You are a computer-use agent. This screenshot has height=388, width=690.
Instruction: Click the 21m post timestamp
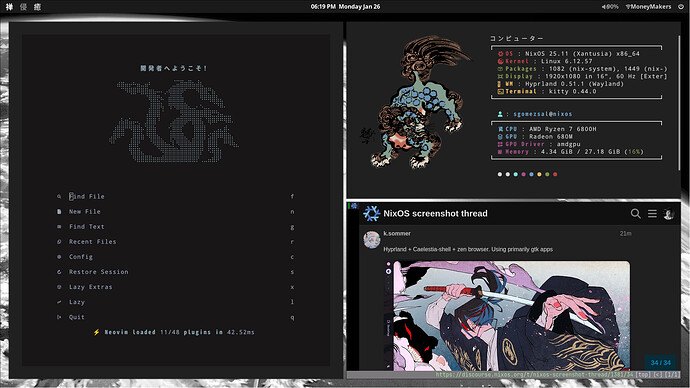coord(626,234)
